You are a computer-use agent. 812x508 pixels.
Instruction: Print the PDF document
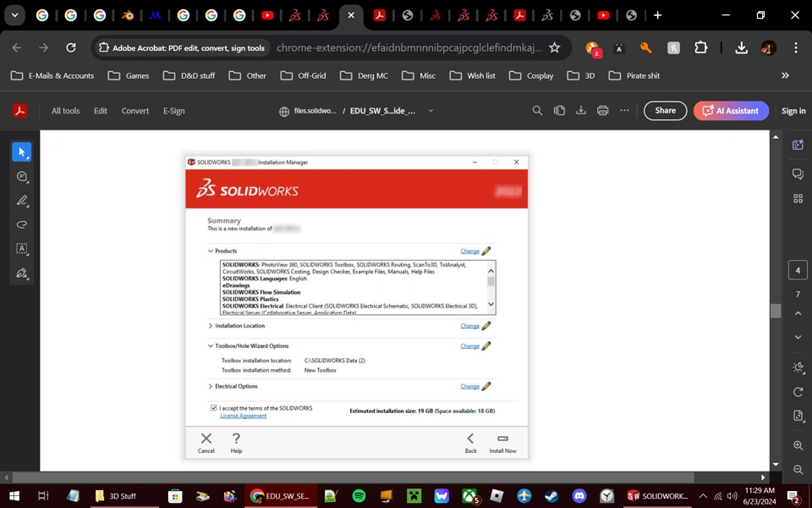pyautogui.click(x=603, y=110)
